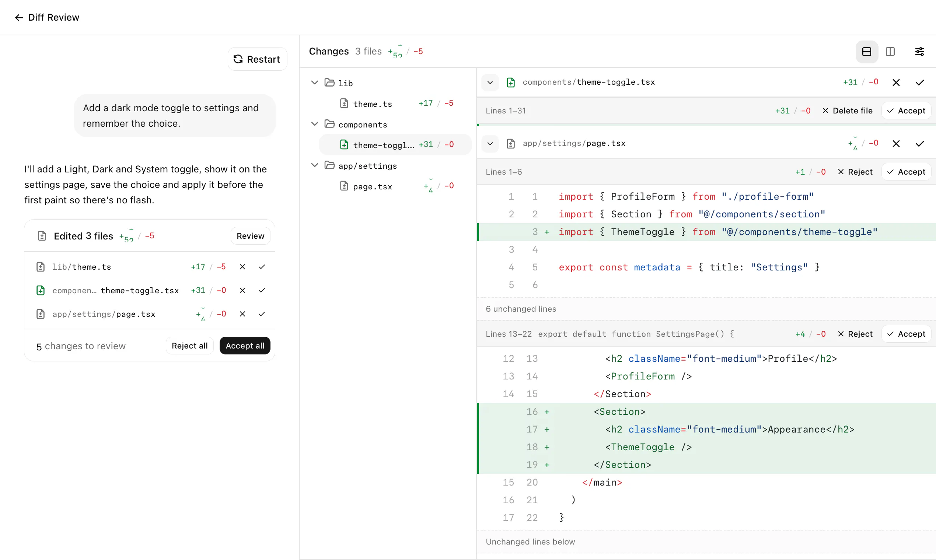This screenshot has width=936, height=560.
Task: Click Delete file for Lines 1–31
Action: [847, 111]
